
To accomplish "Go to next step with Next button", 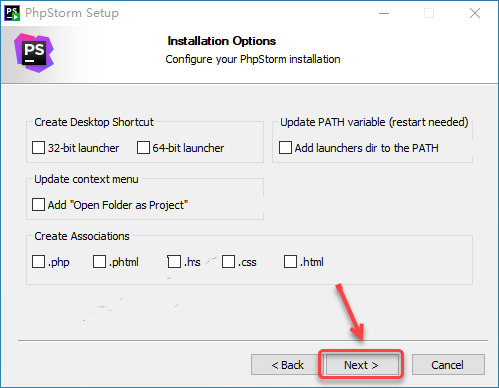I will click(x=361, y=365).
